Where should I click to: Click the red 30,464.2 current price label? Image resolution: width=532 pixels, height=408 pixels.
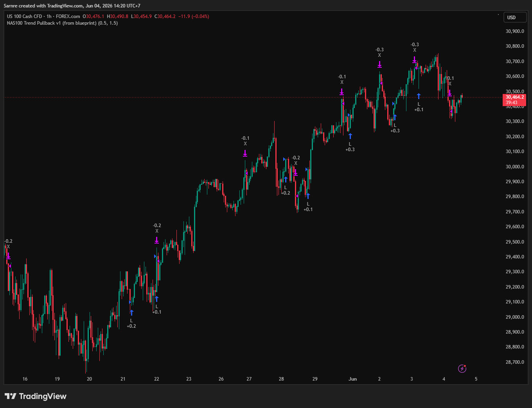[514, 97]
